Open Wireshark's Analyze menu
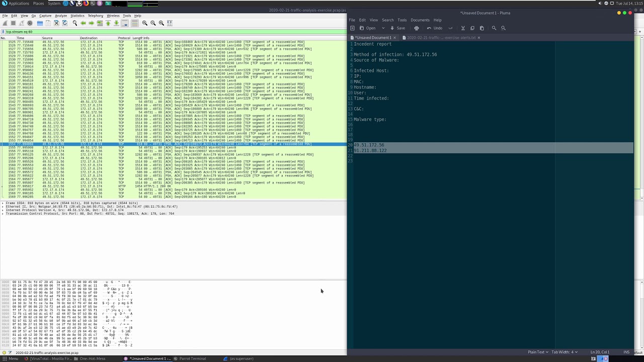The image size is (644, 362). [x=60, y=16]
